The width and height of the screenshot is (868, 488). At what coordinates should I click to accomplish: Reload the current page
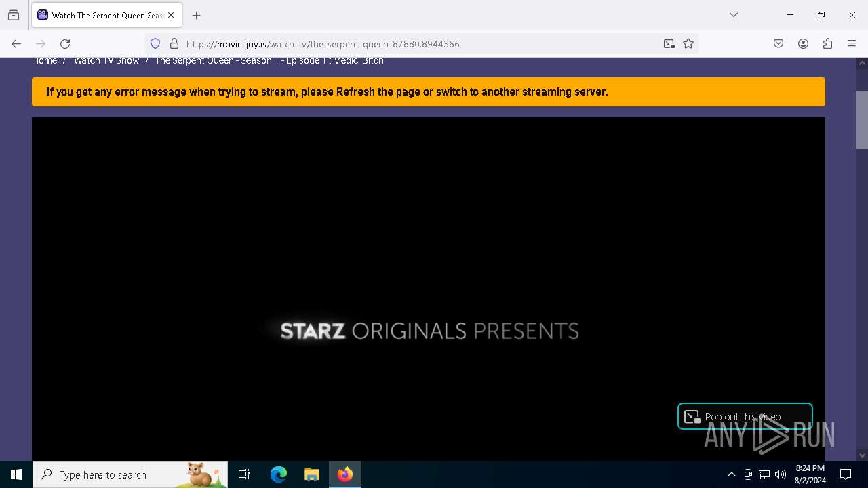(x=65, y=43)
